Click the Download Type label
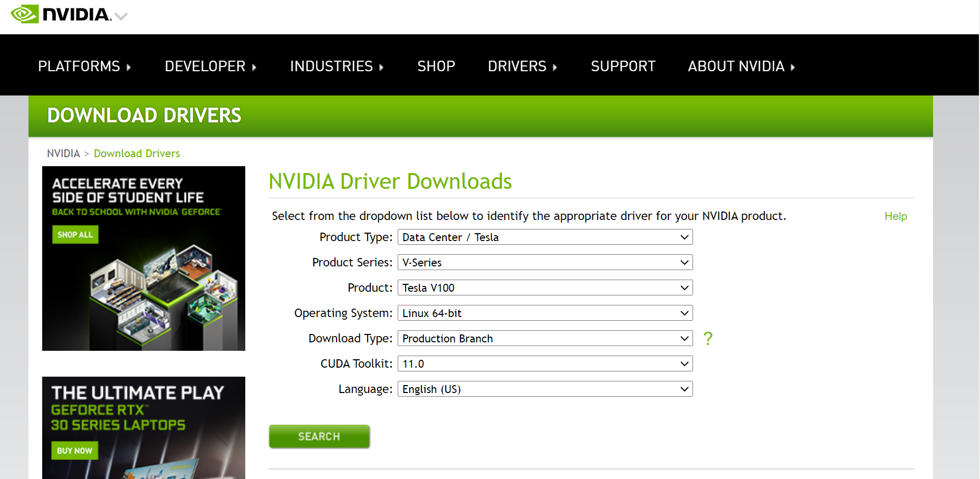The width and height of the screenshot is (980, 479). click(x=350, y=339)
